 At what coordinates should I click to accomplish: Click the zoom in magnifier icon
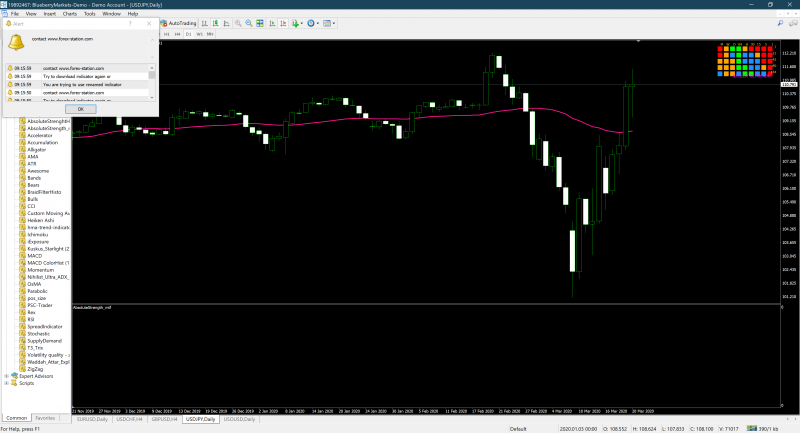click(x=238, y=23)
